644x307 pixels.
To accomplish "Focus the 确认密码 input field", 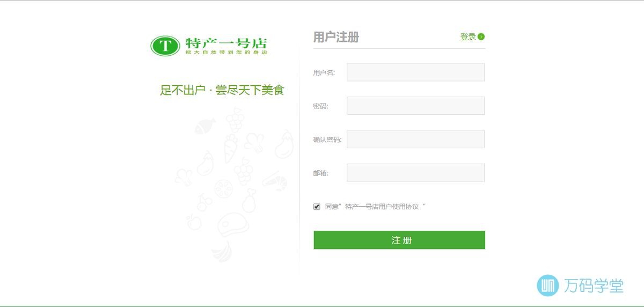I will click(x=415, y=139).
